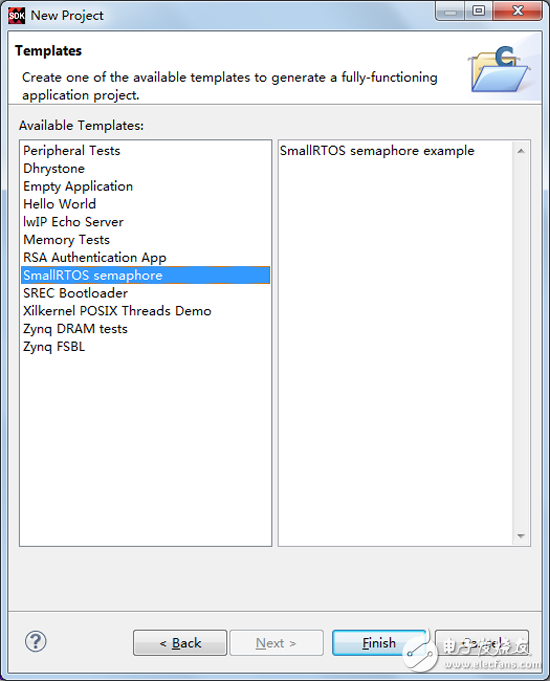This screenshot has height=681, width=550.
Task: Minimize the New Project dialog
Action: point(450,11)
